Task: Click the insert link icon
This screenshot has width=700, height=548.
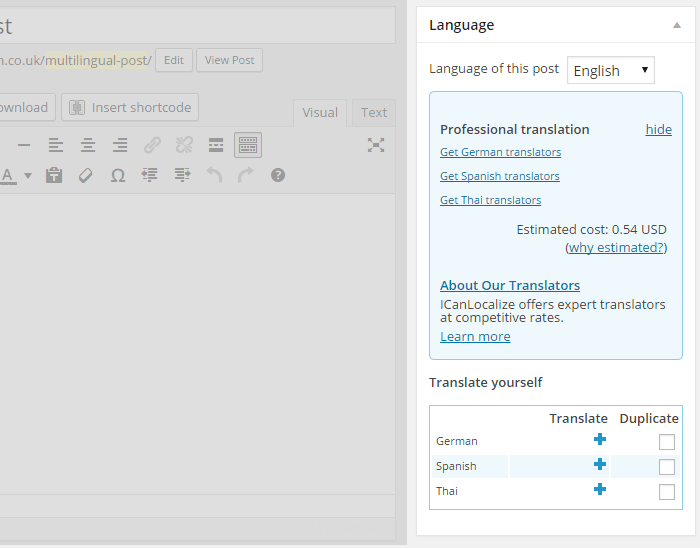Action: coord(152,145)
